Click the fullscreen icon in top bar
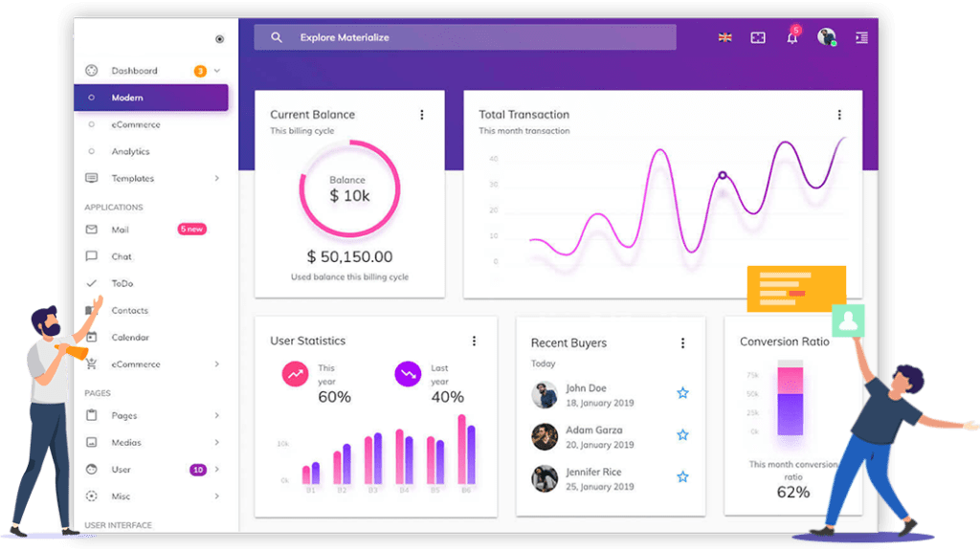Screen dimensions: 980x551 tap(758, 38)
